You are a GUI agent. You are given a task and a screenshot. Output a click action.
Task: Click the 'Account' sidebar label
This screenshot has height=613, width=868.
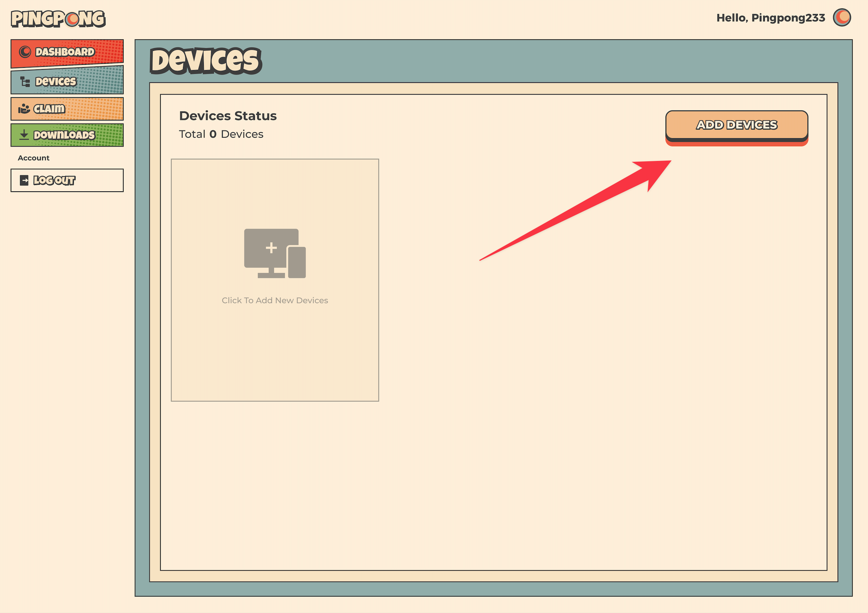[34, 158]
